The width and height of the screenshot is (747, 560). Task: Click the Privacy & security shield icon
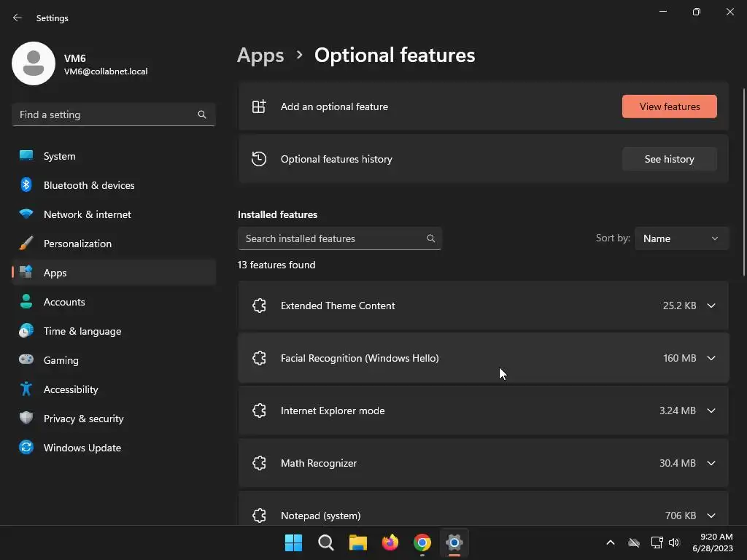[x=26, y=419]
